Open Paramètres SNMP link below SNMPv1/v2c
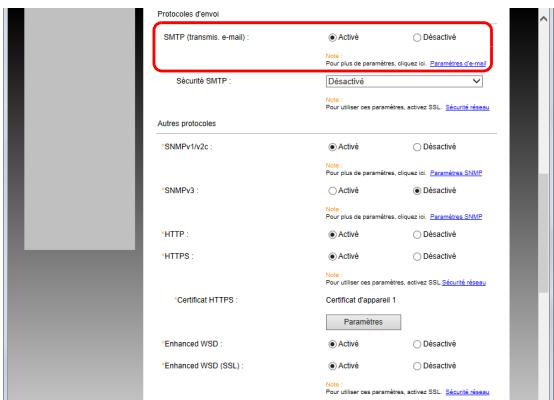The width and height of the screenshot is (554, 400). tap(456, 173)
